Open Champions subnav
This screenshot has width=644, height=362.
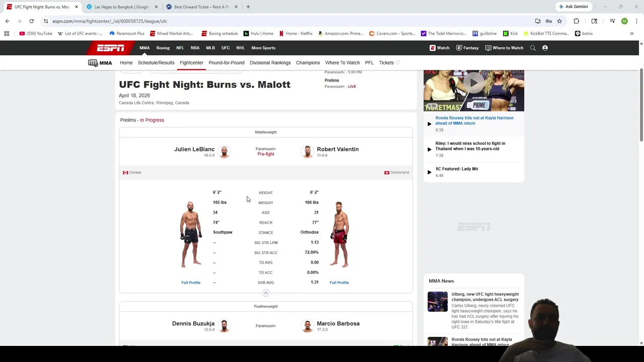point(308,63)
